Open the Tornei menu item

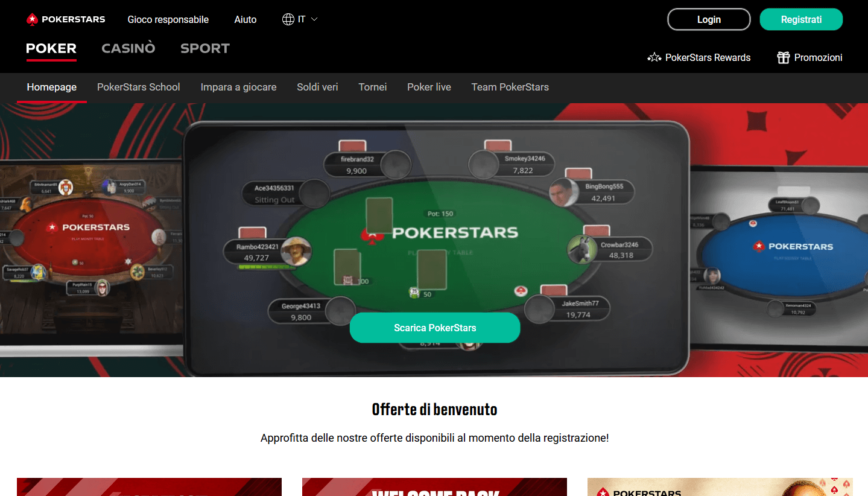tap(373, 87)
